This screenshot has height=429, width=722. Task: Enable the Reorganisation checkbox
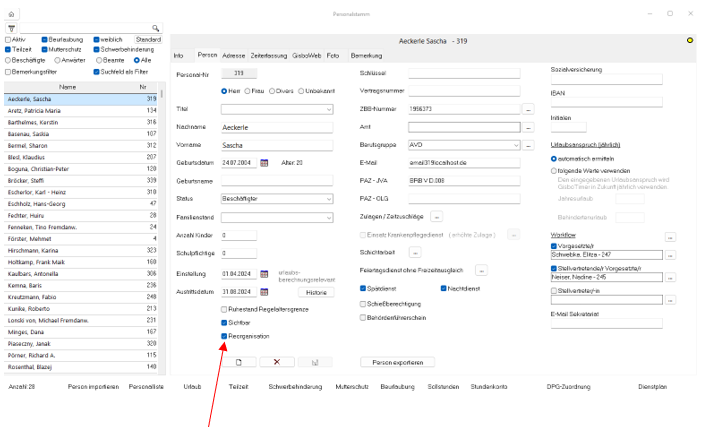point(225,338)
